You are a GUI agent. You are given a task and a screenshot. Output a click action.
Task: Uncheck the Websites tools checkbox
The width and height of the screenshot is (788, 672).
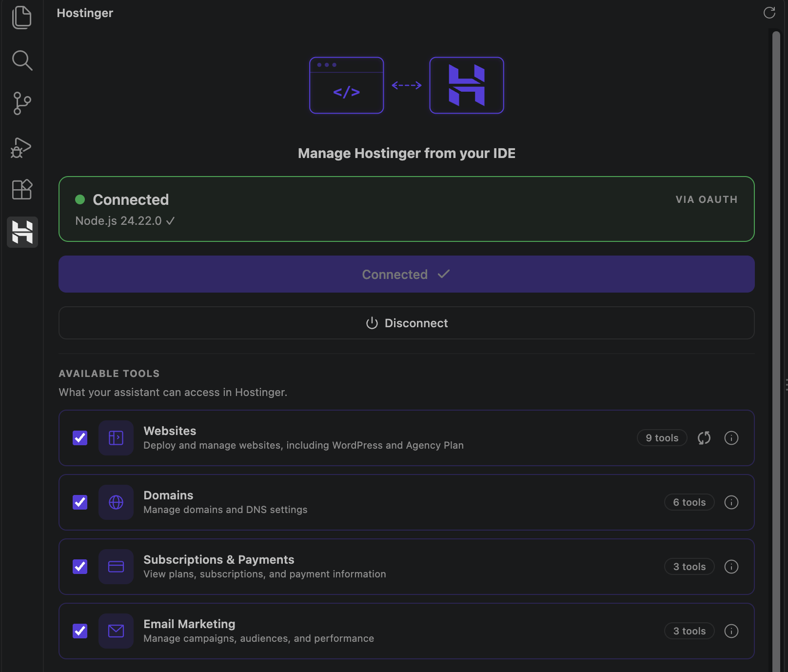coord(80,438)
